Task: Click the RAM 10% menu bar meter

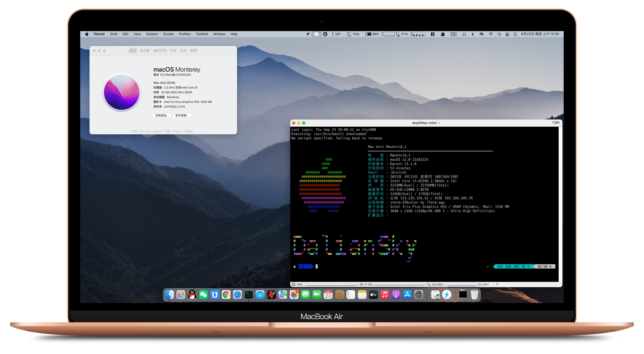Action: [353, 34]
